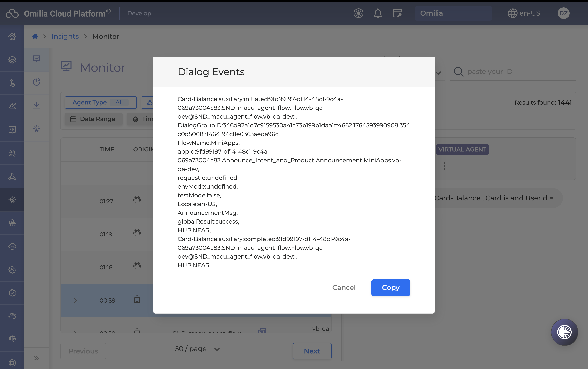Click Cancel in the Dialog Events window
Screen dimensions: 588x369
coord(344,288)
